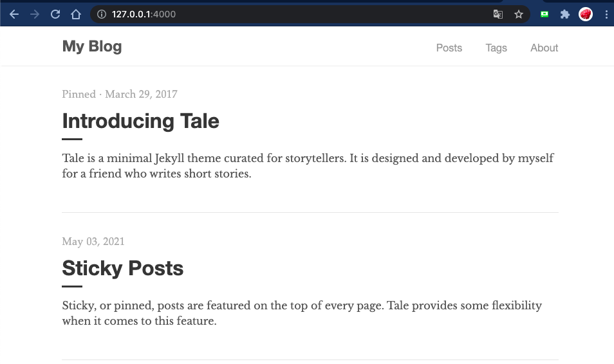This screenshot has height=364, width=614.
Task: View site information icon in address bar
Action: (x=102, y=15)
